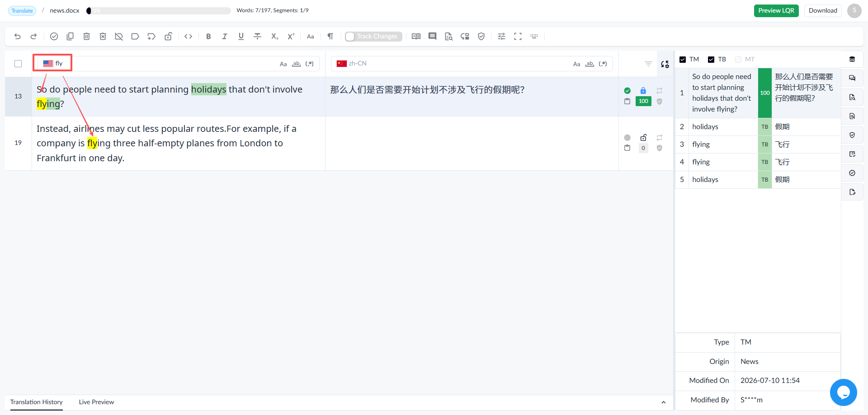Click the undo arrow icon

pos(18,37)
